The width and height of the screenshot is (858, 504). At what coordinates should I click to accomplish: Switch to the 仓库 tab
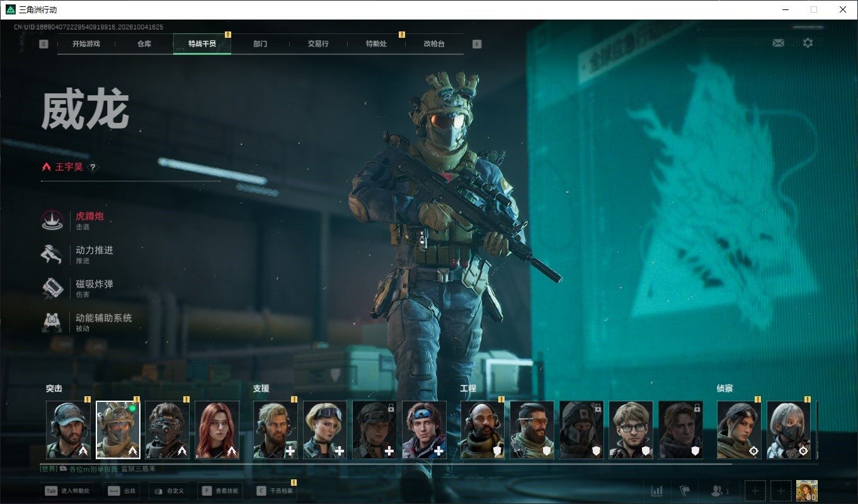point(144,44)
